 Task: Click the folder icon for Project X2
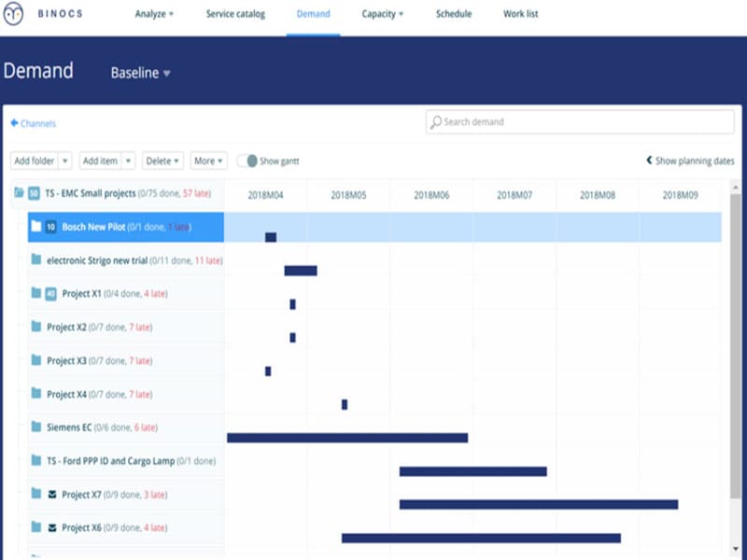tap(35, 328)
